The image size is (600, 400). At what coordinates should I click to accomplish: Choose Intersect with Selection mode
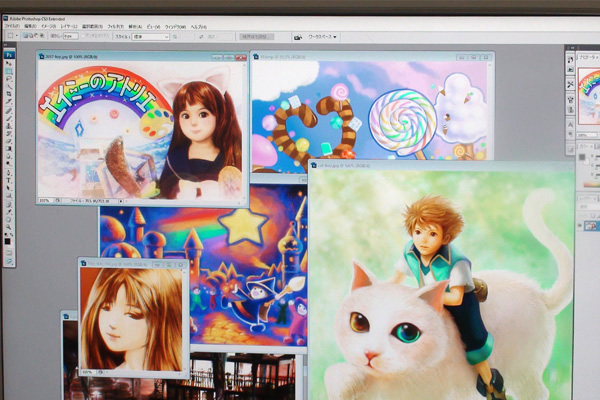(42, 36)
